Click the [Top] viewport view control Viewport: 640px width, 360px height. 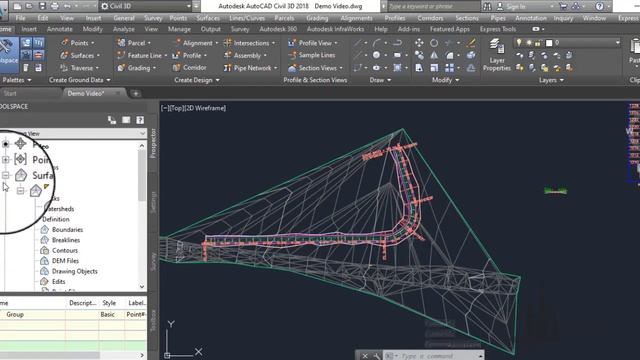pyautogui.click(x=176, y=108)
